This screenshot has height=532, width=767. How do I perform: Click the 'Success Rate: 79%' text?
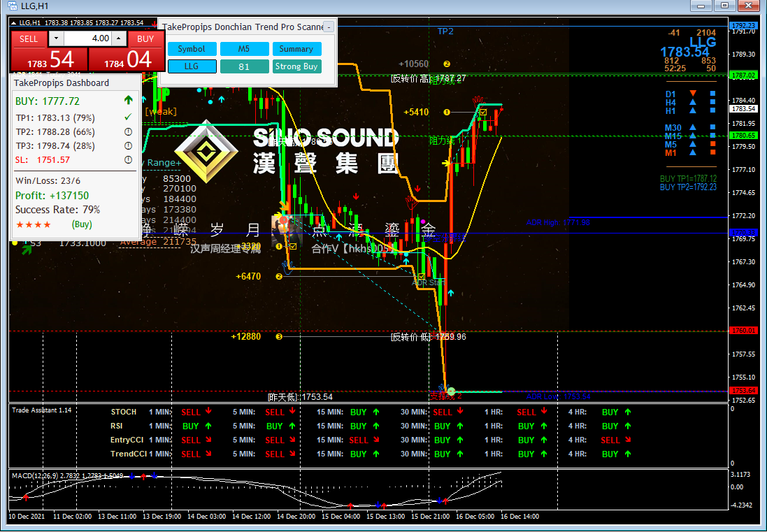tap(58, 210)
